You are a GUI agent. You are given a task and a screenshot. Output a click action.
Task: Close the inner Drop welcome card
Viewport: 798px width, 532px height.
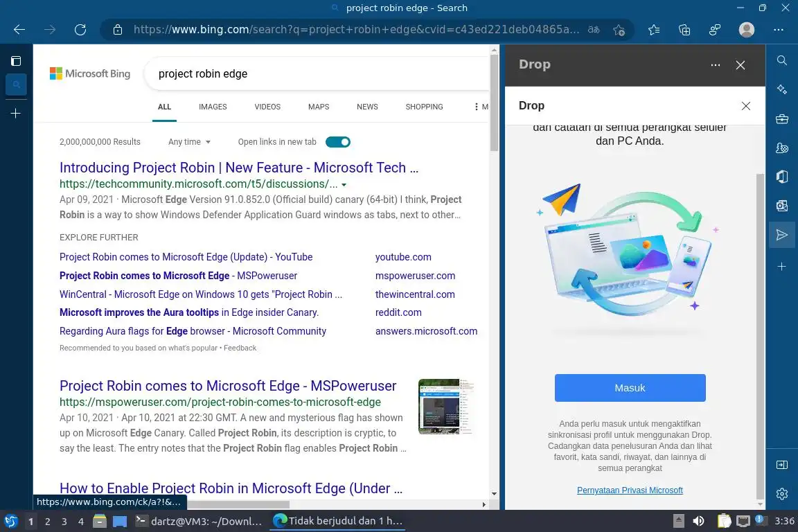pos(746,106)
